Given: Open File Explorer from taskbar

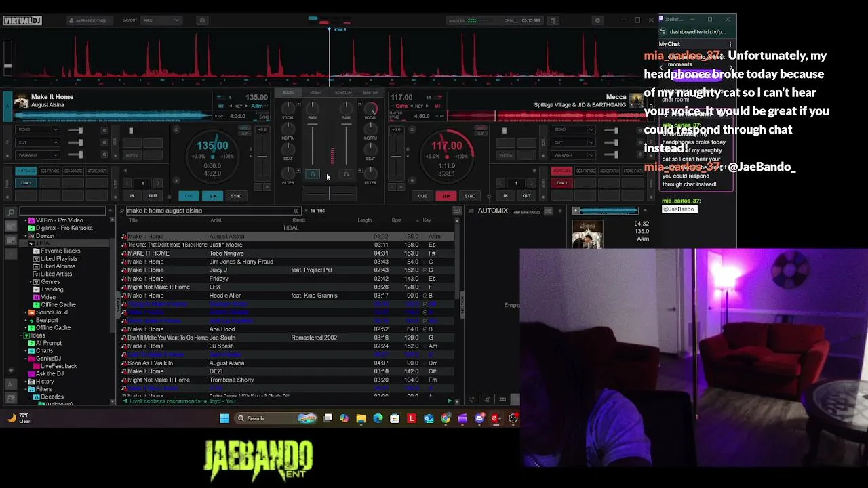Looking at the screenshot, I should pos(361,418).
